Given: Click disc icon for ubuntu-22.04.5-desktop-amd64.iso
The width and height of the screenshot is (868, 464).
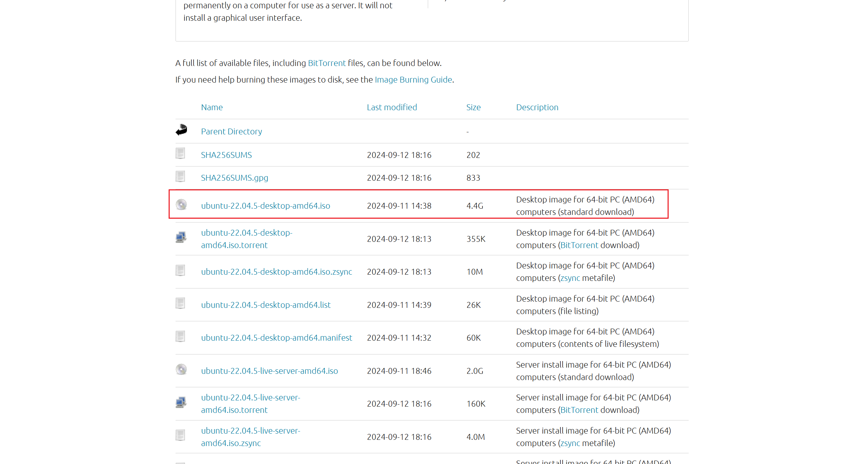Looking at the screenshot, I should click(181, 205).
